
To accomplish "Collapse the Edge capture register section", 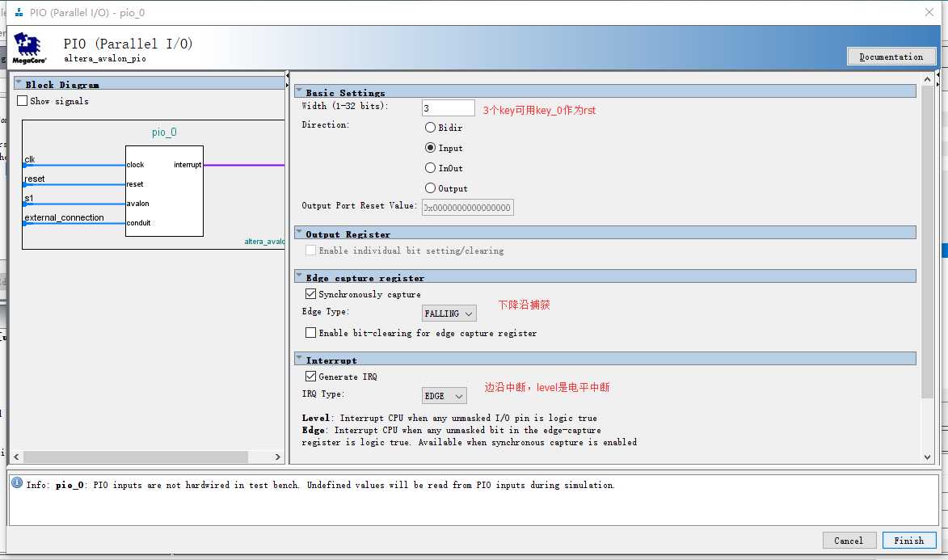I will (x=299, y=276).
